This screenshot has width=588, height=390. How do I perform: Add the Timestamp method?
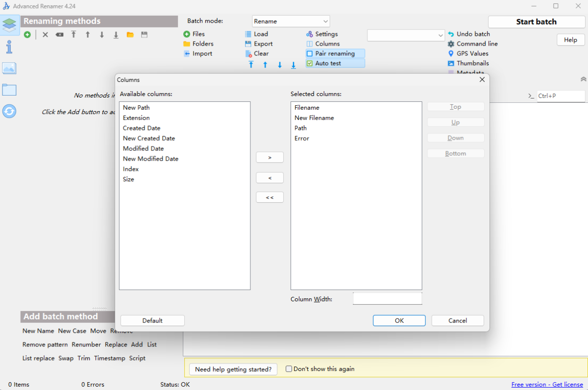(110, 358)
